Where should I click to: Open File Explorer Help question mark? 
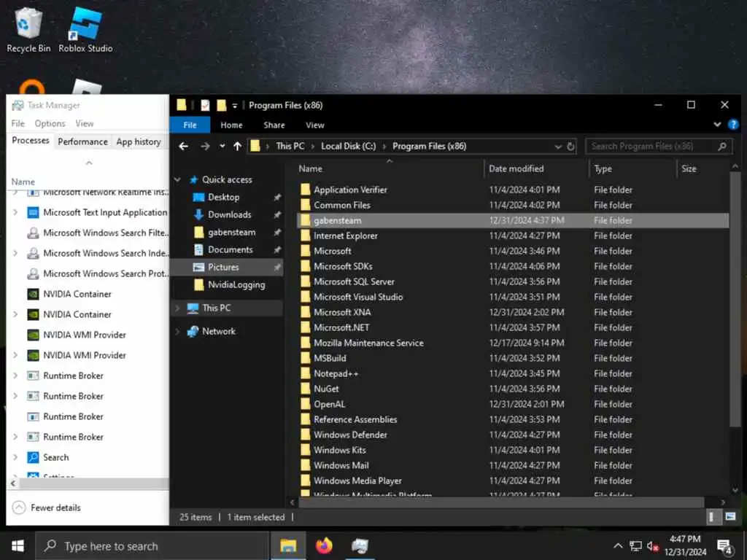click(733, 125)
